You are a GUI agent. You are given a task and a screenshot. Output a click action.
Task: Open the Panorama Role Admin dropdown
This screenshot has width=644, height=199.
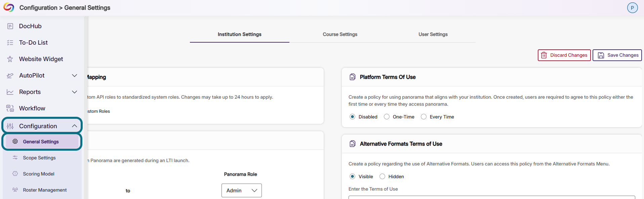241,190
